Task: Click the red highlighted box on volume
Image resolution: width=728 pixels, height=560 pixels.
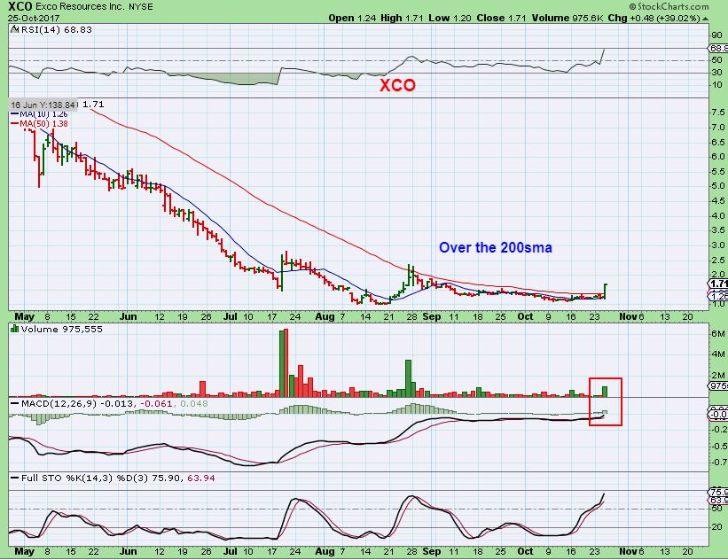Action: click(x=606, y=401)
